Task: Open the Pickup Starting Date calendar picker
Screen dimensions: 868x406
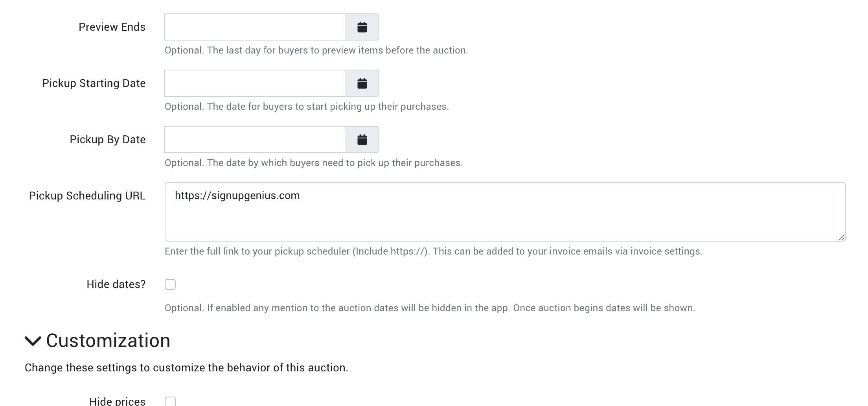Action: coord(362,83)
